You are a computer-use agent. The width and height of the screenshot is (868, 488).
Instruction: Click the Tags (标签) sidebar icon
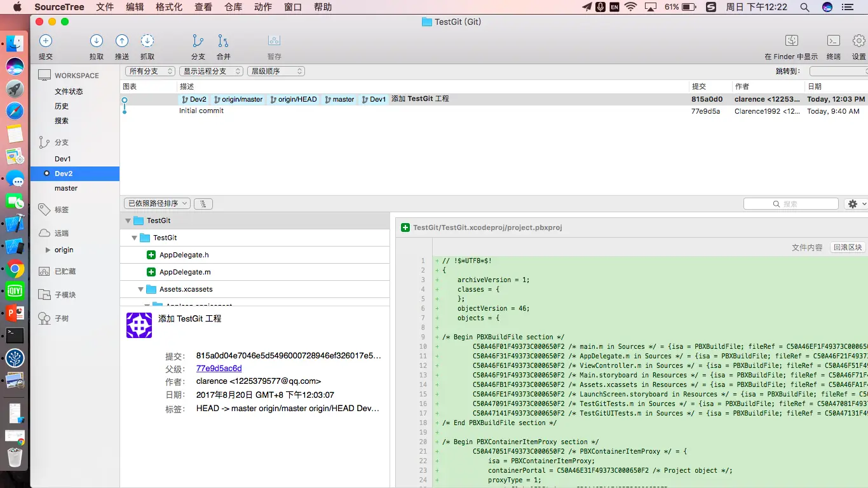[x=44, y=209]
